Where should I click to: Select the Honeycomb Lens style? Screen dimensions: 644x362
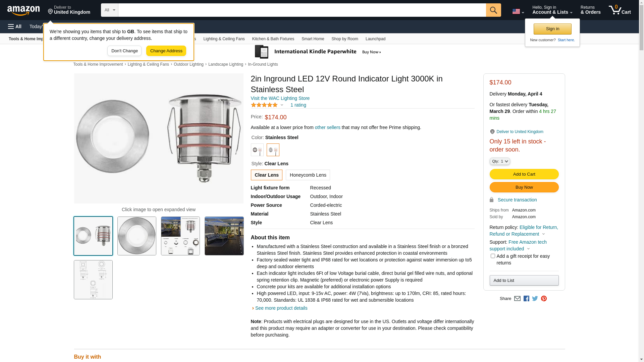click(308, 175)
